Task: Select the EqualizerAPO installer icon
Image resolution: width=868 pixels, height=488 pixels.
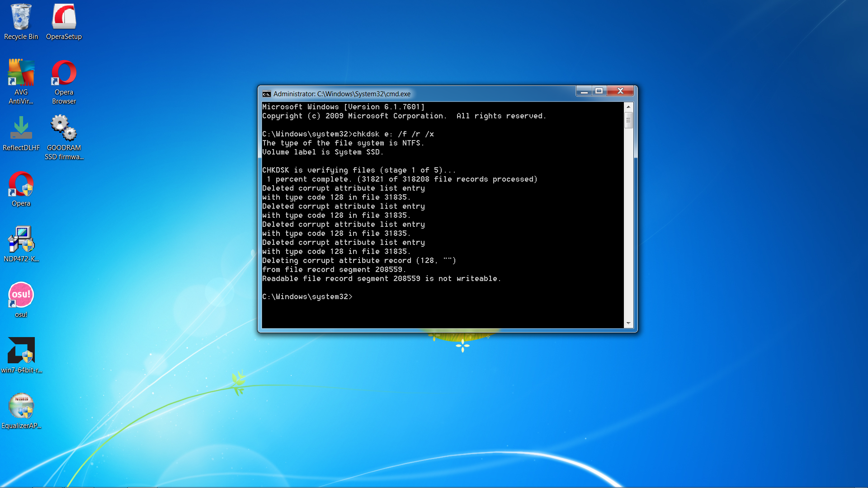Action: tap(21, 411)
